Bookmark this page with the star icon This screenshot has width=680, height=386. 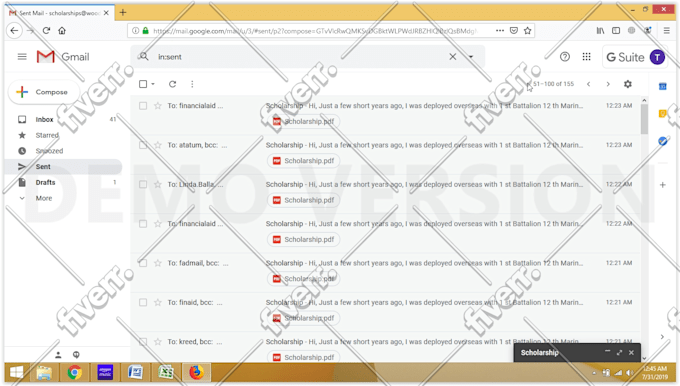click(527, 31)
